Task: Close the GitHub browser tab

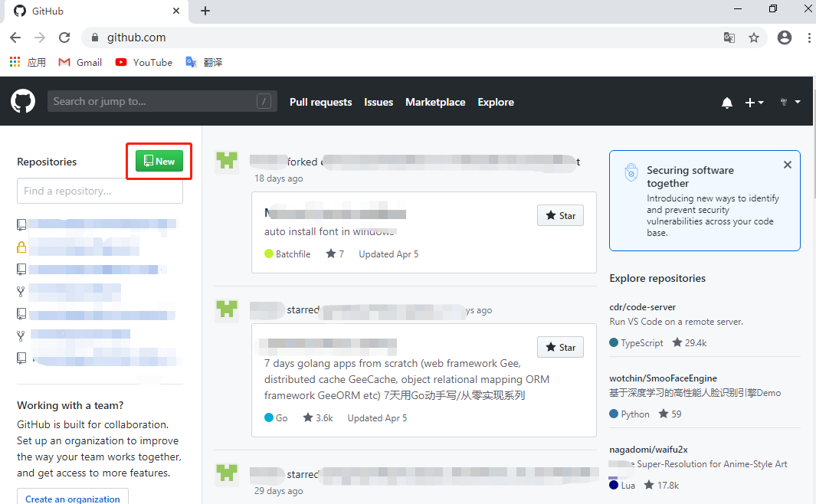Action: (176, 11)
